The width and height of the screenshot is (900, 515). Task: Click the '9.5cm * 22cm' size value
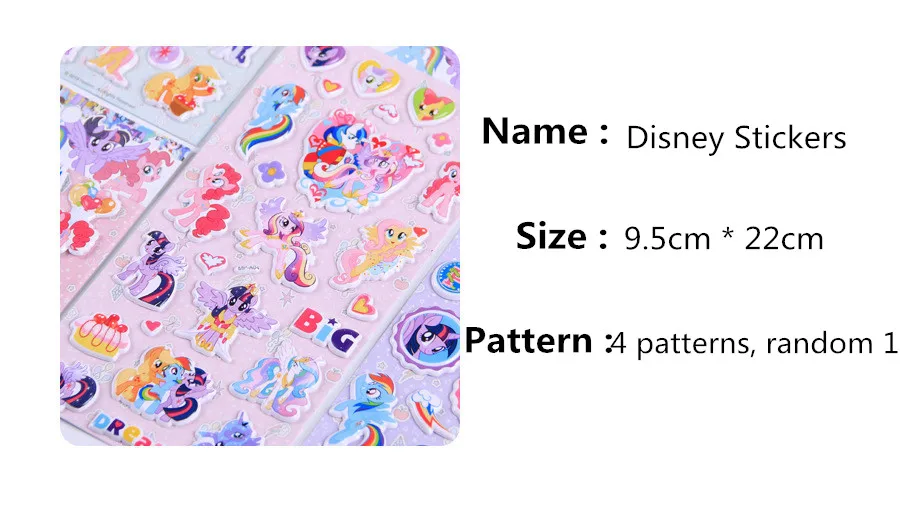click(724, 238)
